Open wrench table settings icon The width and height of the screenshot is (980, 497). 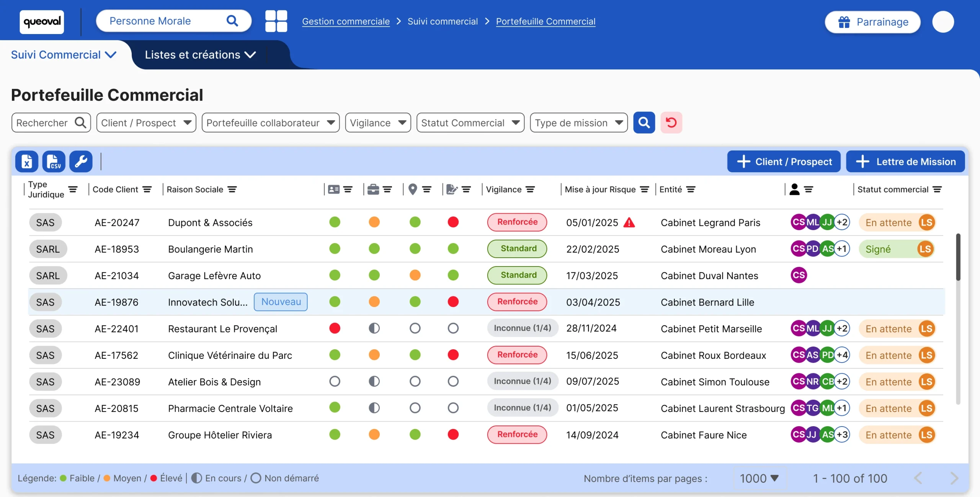click(x=81, y=162)
